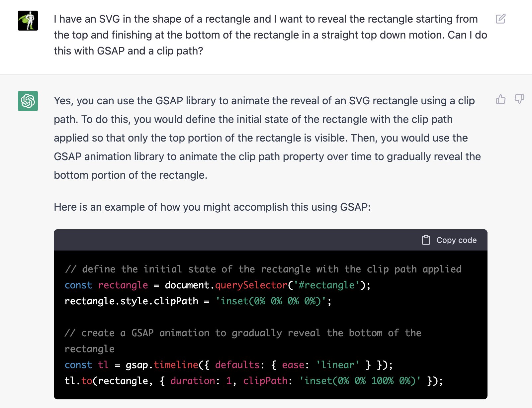Screen dimensions: 532x408
Task: Click the ChatGPT logo avatar
Action: [x=28, y=101]
